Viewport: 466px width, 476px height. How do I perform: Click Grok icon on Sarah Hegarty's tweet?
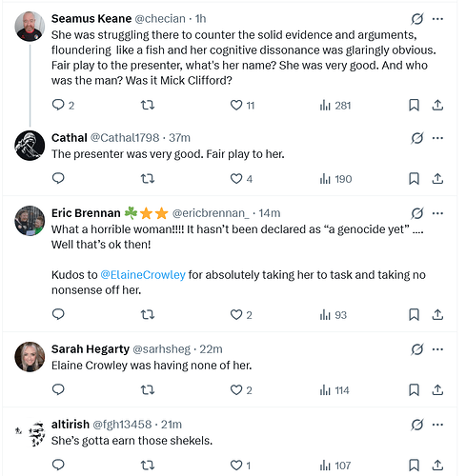pos(417,349)
